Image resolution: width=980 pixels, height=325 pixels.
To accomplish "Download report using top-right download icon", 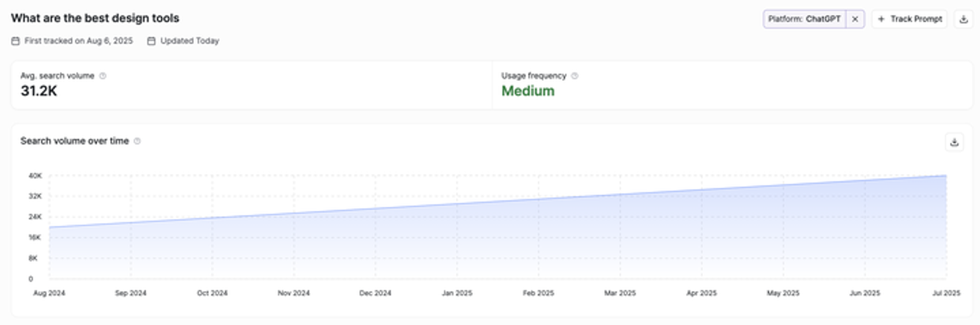I will (x=963, y=19).
